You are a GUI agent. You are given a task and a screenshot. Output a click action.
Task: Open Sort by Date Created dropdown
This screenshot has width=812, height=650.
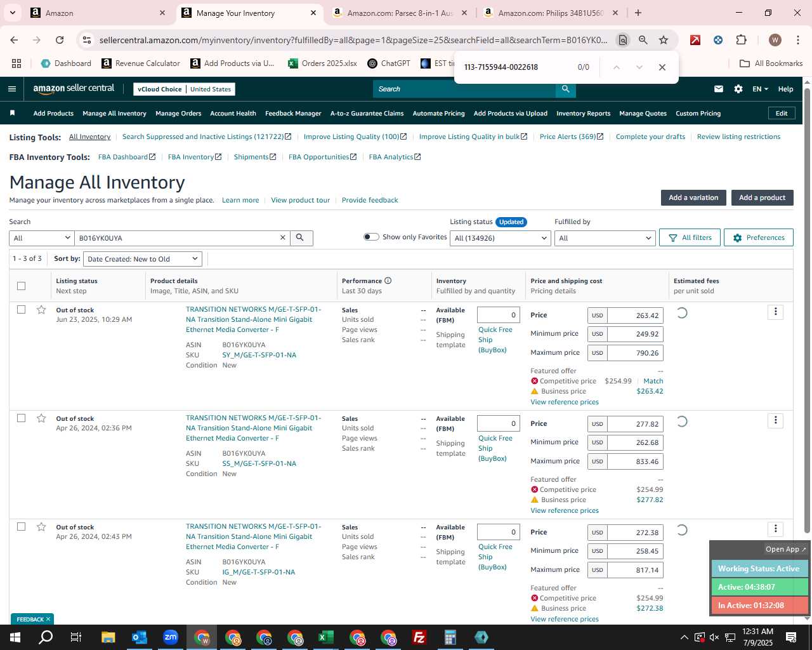click(143, 259)
